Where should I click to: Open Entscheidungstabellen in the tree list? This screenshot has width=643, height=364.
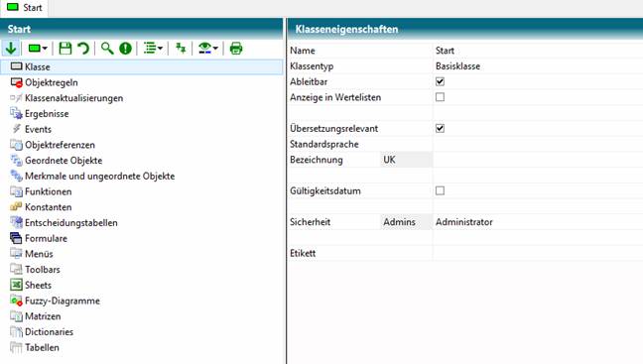tap(71, 222)
